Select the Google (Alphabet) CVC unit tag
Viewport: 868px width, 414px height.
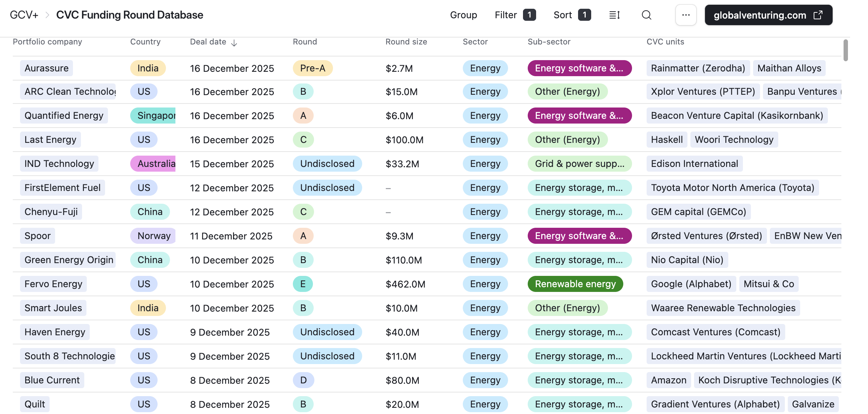coord(691,284)
